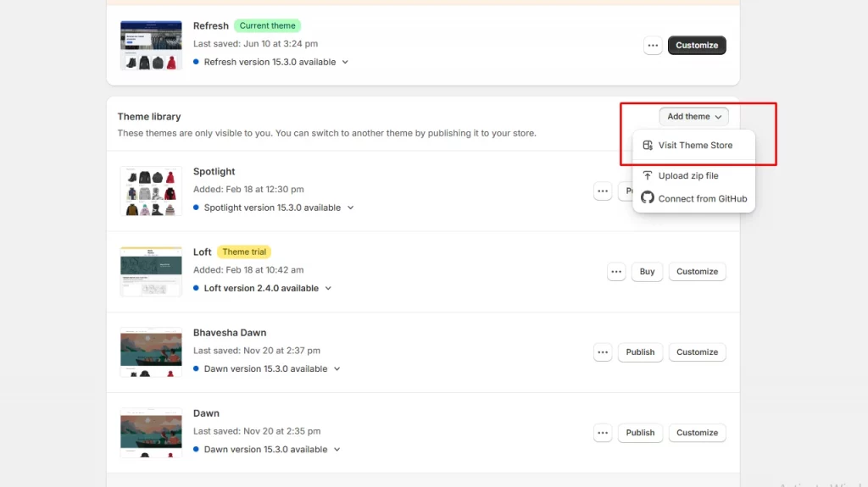The image size is (868, 487).
Task: Open more actions for Spotlight theme
Action: (x=603, y=191)
